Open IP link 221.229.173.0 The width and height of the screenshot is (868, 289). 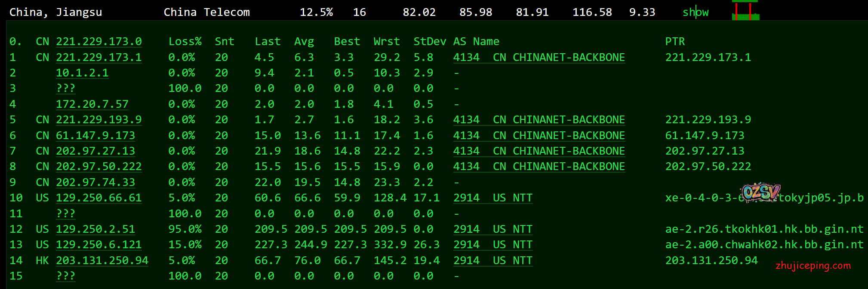point(98,42)
